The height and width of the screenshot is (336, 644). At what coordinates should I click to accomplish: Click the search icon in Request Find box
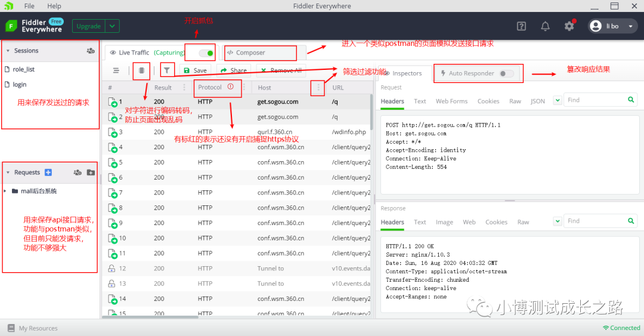tap(631, 100)
